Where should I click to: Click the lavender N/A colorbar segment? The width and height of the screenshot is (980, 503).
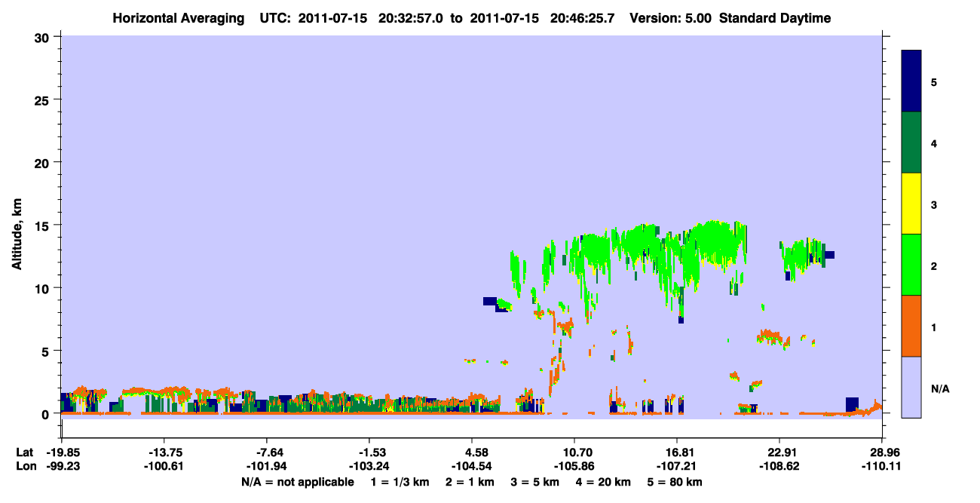click(x=911, y=387)
